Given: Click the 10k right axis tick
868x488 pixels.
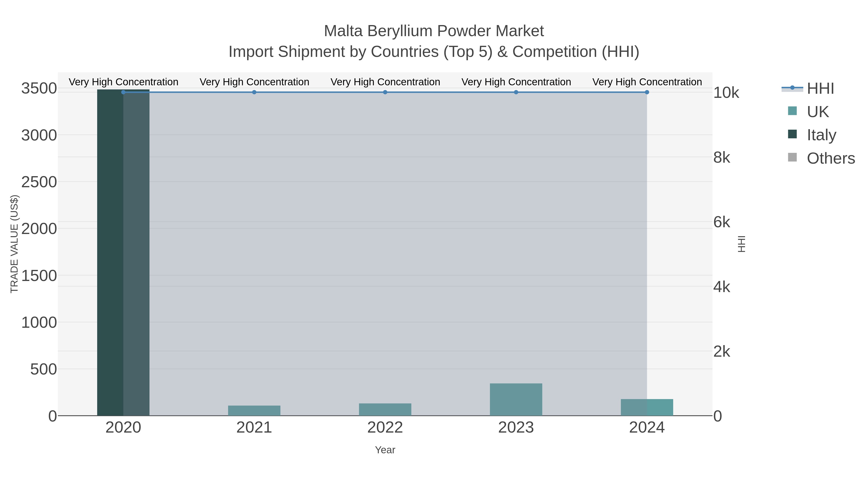Looking at the screenshot, I should pyautogui.click(x=726, y=93).
